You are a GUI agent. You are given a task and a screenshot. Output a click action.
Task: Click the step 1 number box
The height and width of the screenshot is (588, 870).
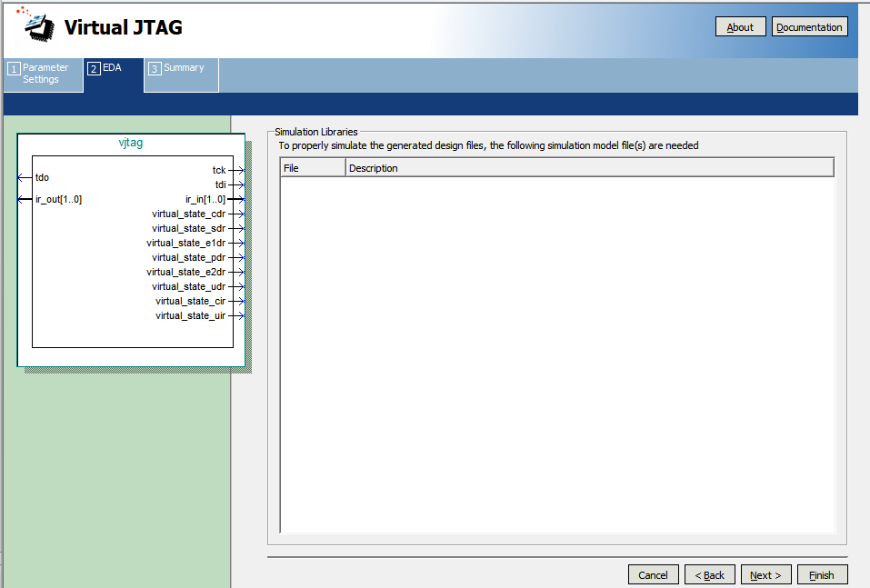point(14,69)
